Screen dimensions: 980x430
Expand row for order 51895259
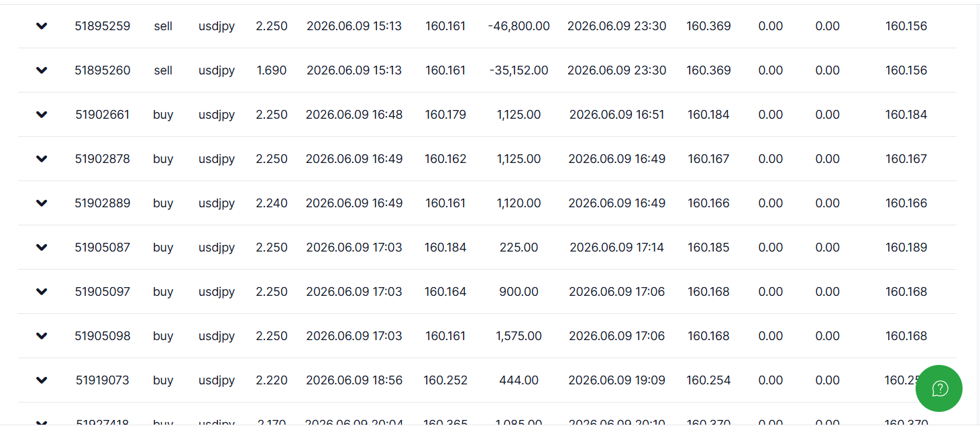pos(42,26)
